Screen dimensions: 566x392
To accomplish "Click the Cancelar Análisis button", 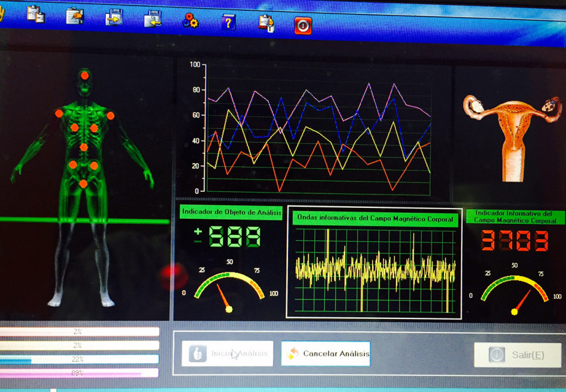I will (x=326, y=353).
